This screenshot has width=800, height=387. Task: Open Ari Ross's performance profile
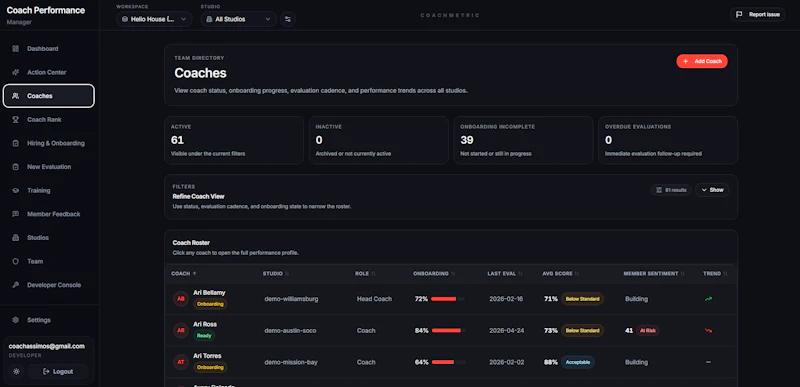click(x=451, y=330)
